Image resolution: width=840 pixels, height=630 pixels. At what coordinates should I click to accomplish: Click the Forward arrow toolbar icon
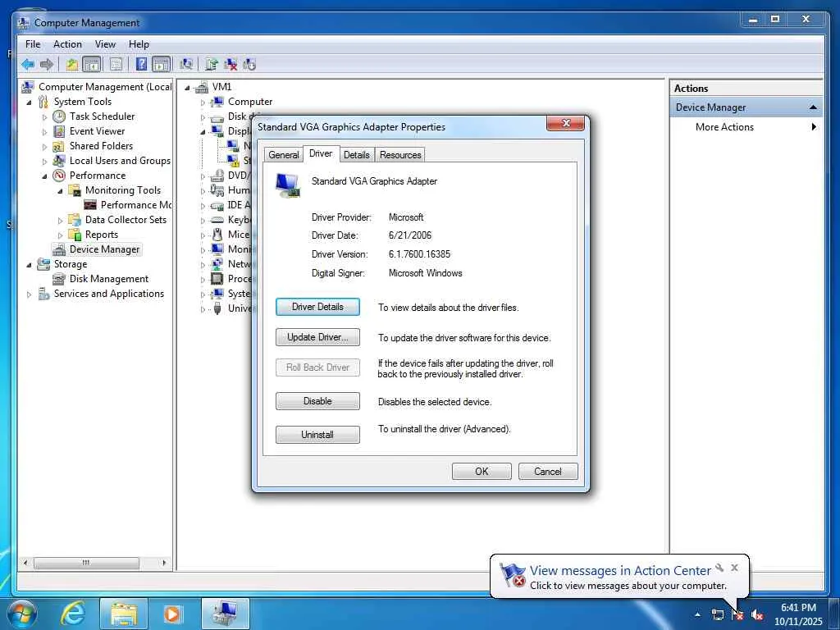point(47,65)
